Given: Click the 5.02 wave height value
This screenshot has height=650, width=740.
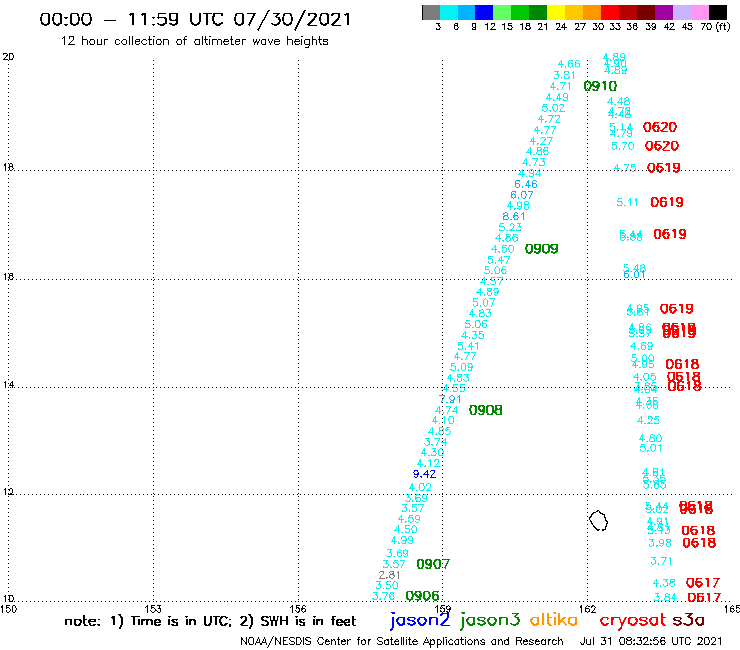Looking at the screenshot, I should (553, 108).
